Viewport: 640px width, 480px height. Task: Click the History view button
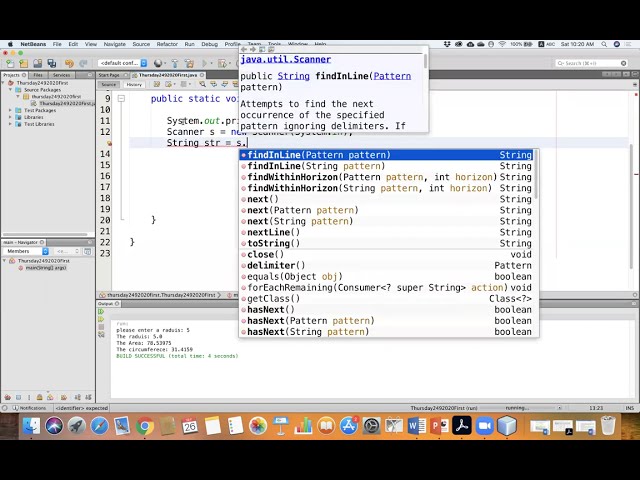(134, 84)
